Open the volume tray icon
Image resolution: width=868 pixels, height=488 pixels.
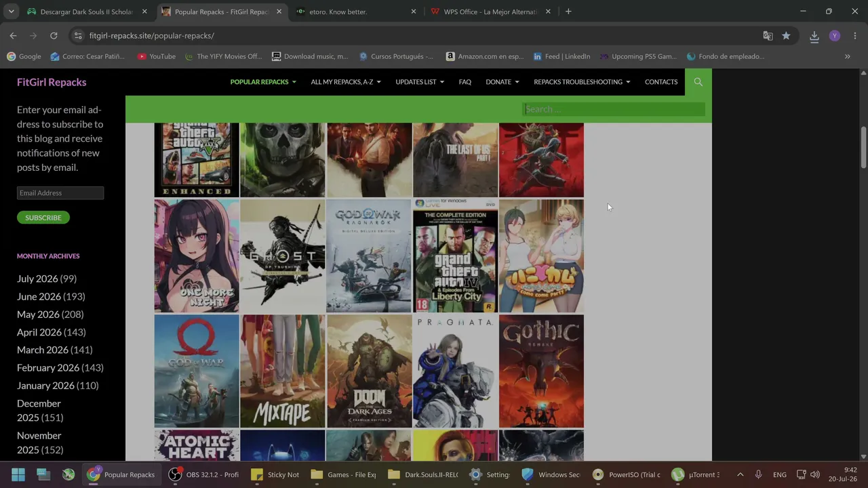[815, 474]
